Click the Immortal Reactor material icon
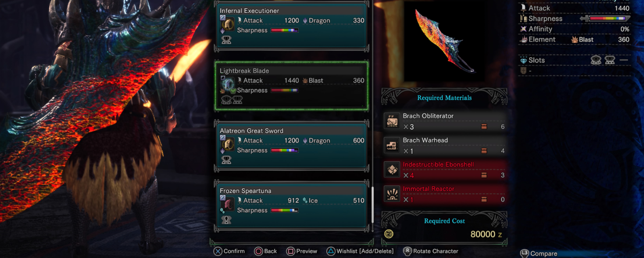 click(392, 194)
